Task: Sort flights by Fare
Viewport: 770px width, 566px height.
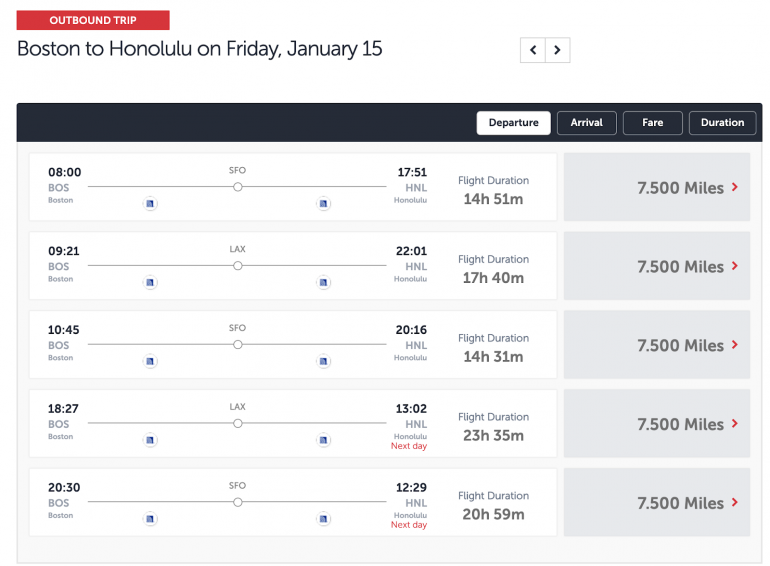Action: [x=652, y=123]
